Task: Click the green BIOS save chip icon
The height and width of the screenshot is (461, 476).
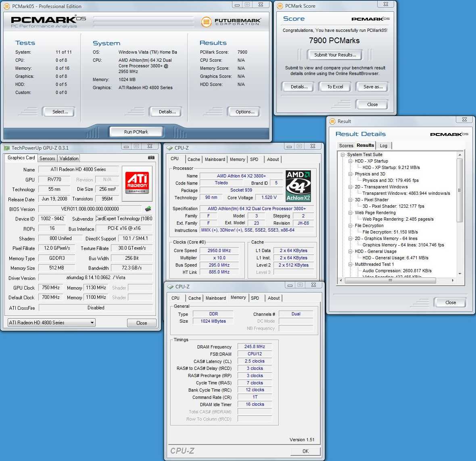Action: [x=148, y=209]
